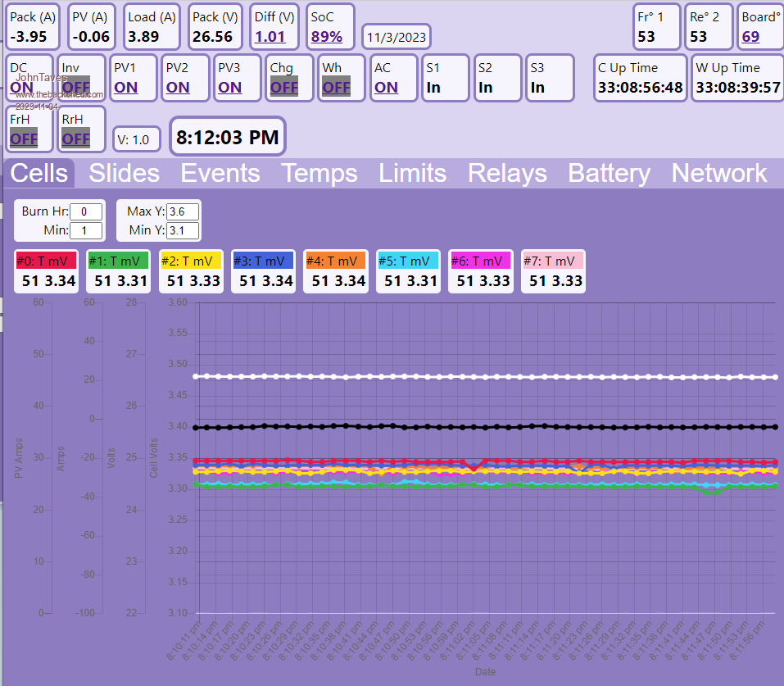Image resolution: width=784 pixels, height=686 pixels.
Task: Select the green cell #1 legend swatch
Action: [118, 261]
